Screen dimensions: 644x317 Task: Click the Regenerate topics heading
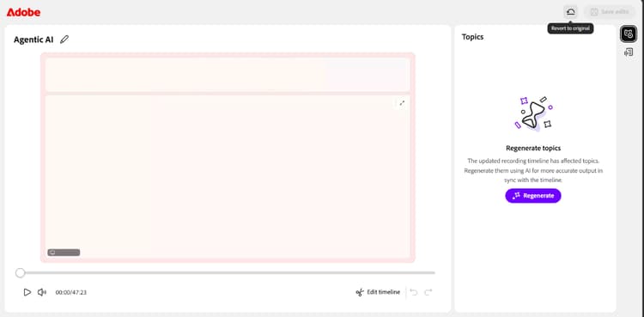(533, 148)
